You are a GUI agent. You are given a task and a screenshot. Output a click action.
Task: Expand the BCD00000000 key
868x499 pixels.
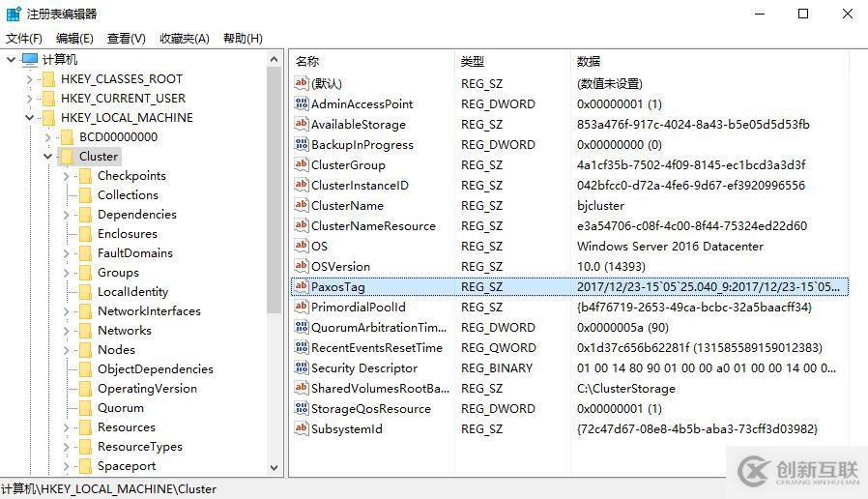point(47,137)
